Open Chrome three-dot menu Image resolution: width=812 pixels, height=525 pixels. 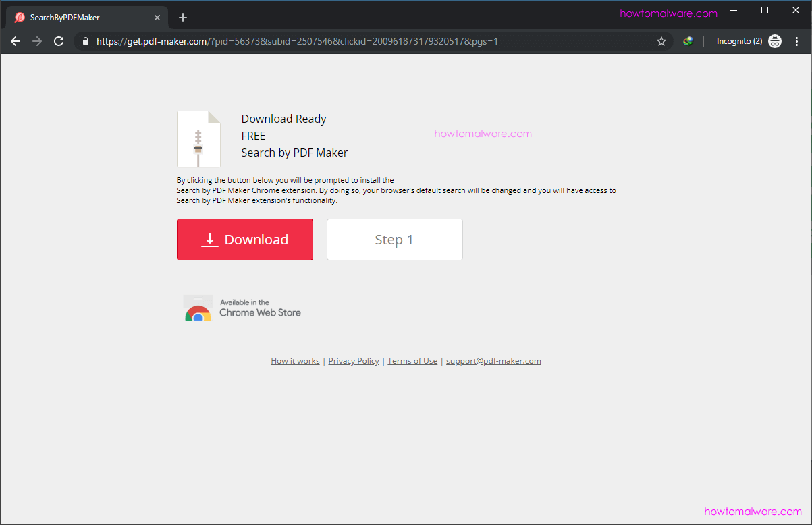coord(797,41)
